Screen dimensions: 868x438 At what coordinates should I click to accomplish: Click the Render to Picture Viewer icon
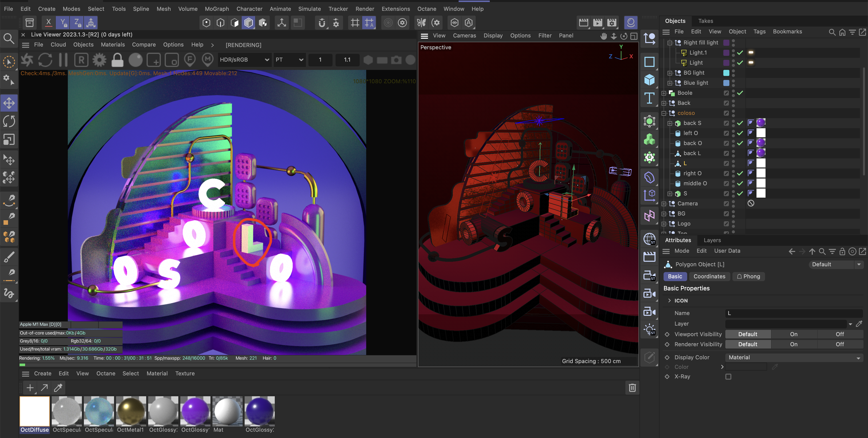click(x=598, y=23)
